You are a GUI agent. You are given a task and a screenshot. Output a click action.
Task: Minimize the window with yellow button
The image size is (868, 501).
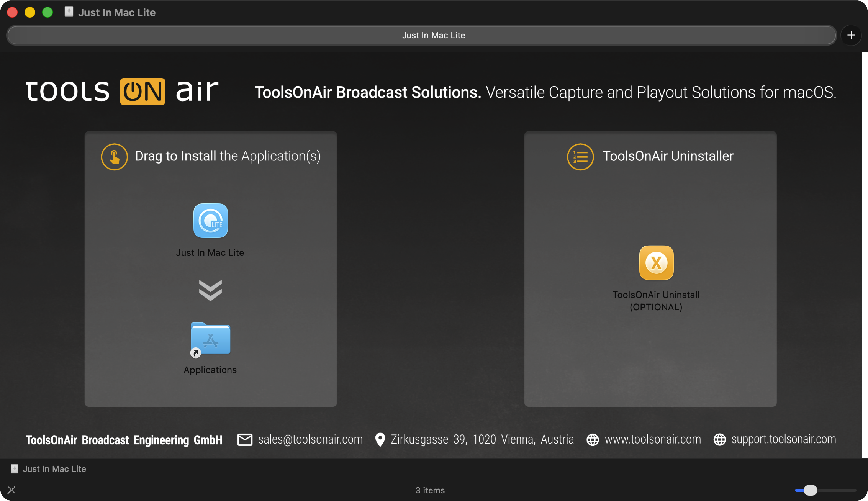pos(30,12)
